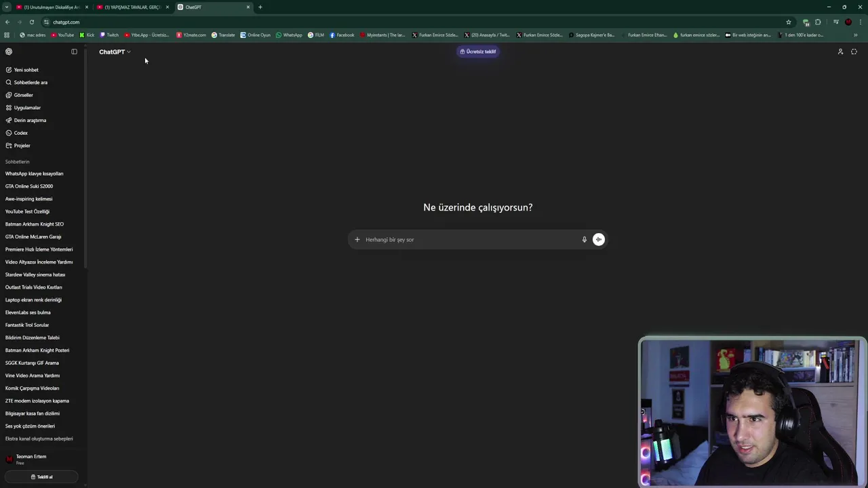
Task: Open the Kick bookmark
Action: pyautogui.click(x=87, y=35)
